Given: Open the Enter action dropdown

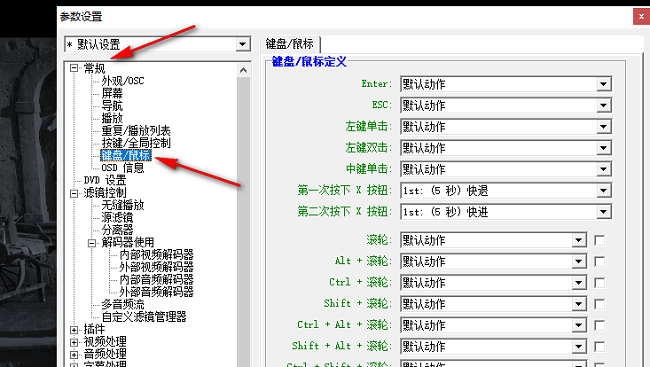Looking at the screenshot, I should pos(604,84).
